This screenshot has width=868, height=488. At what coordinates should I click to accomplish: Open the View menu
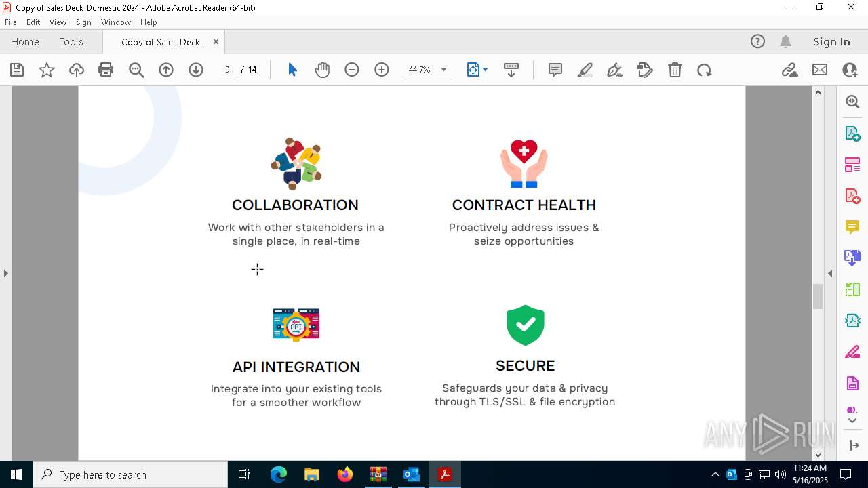coord(58,22)
